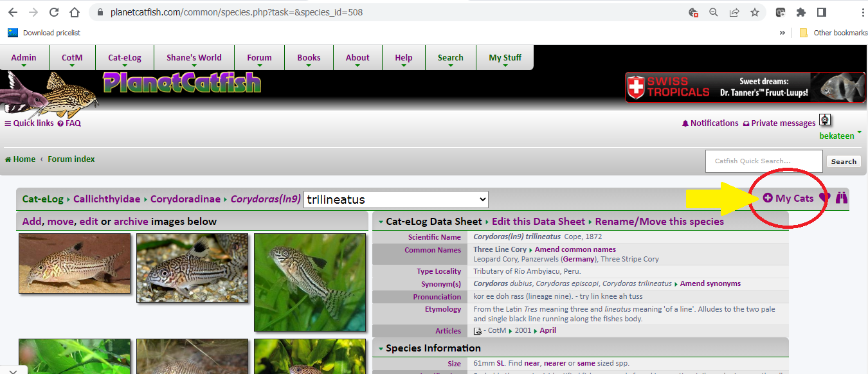This screenshot has height=374, width=868.
Task: Open the Cat-eLog menu
Action: coord(125,58)
